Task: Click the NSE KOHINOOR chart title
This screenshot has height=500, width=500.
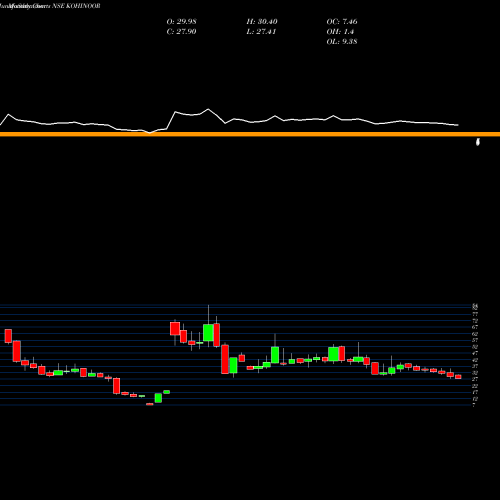Action: point(76,6)
